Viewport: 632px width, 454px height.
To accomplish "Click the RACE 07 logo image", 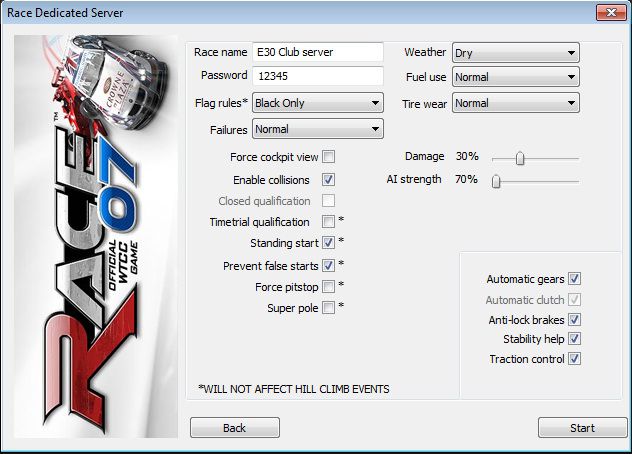I will (x=96, y=236).
